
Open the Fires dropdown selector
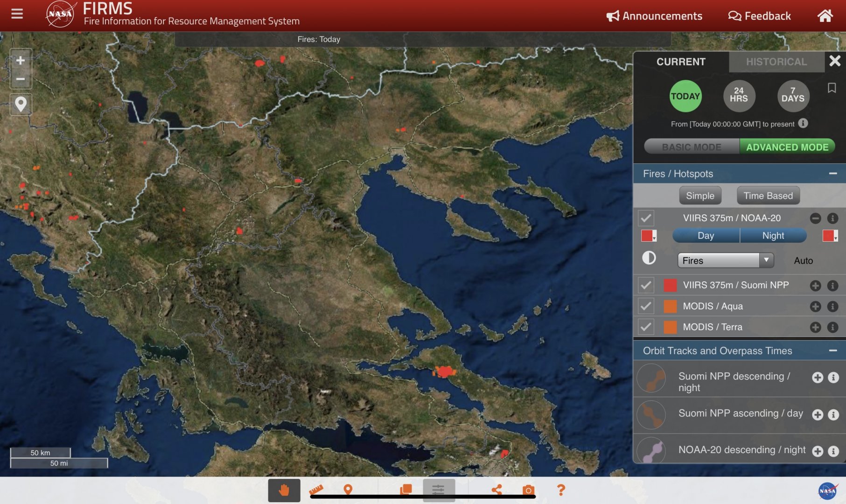click(x=725, y=260)
